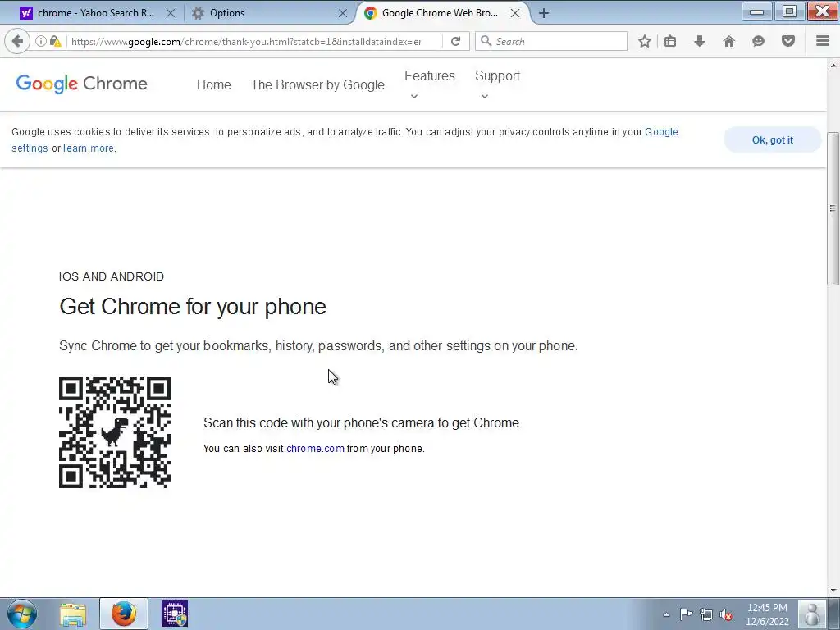Open site information icon in address bar
The width and height of the screenshot is (840, 630).
(40, 41)
